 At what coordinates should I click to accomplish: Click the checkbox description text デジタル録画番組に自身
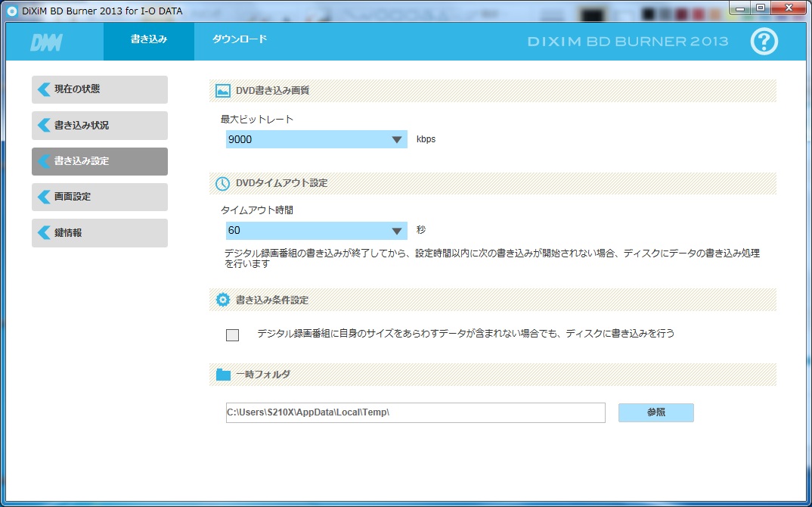(466, 334)
